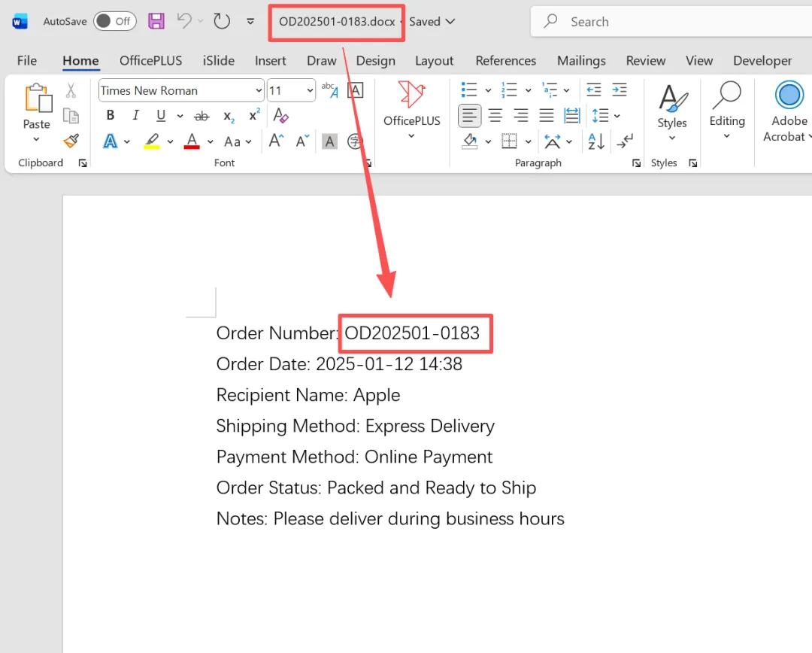Open the Saved status dropdown

click(432, 22)
